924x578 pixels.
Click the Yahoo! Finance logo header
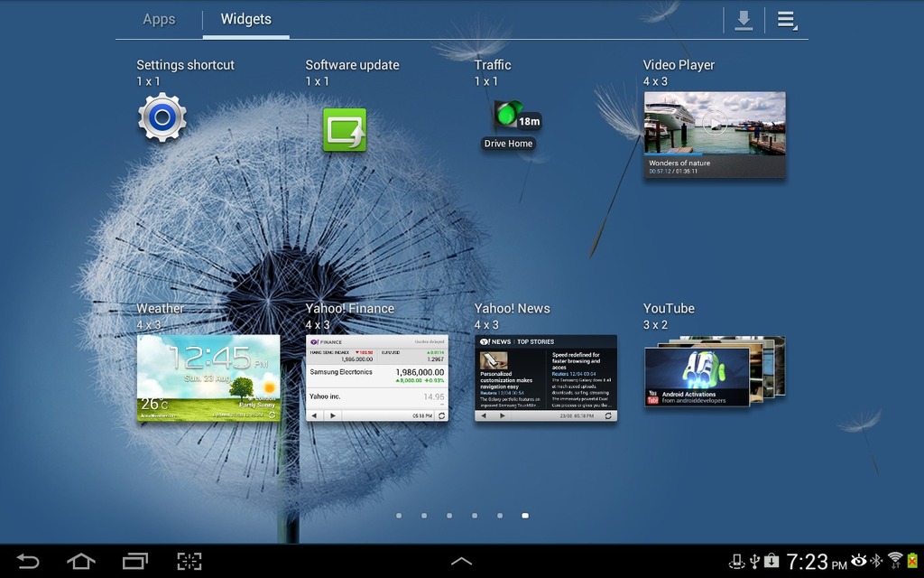(x=327, y=342)
